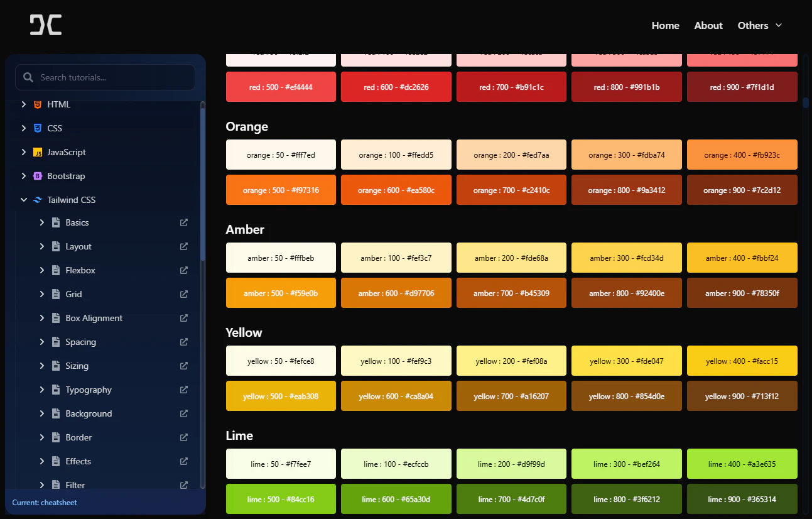Expand the Basics tree item
This screenshot has width=812, height=519.
[42, 222]
